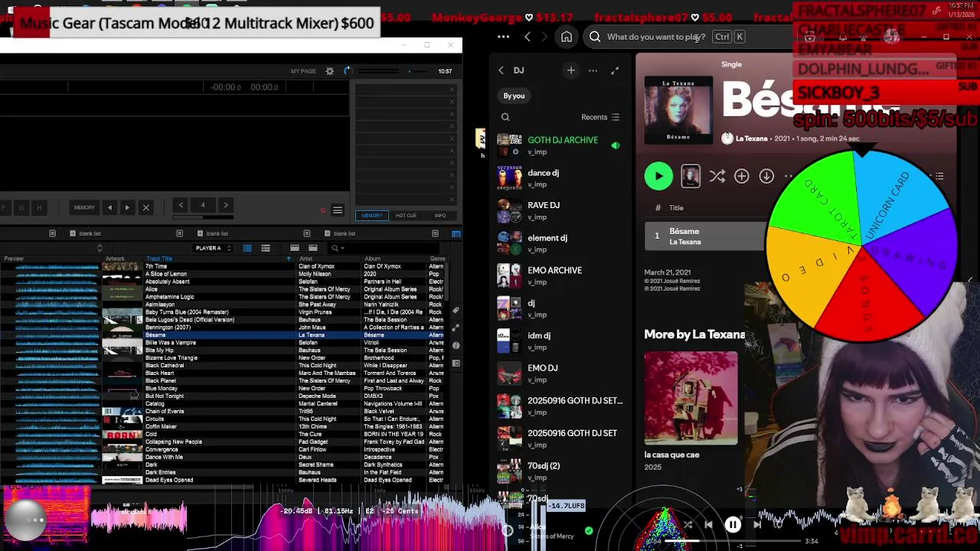Play Bésame single green button
Screen dimensions: 980x551
(658, 176)
